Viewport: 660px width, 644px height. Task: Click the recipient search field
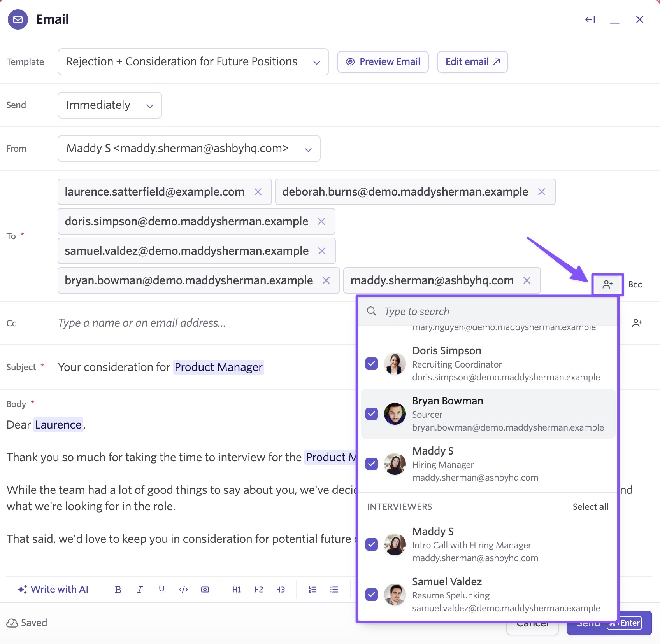coord(494,311)
